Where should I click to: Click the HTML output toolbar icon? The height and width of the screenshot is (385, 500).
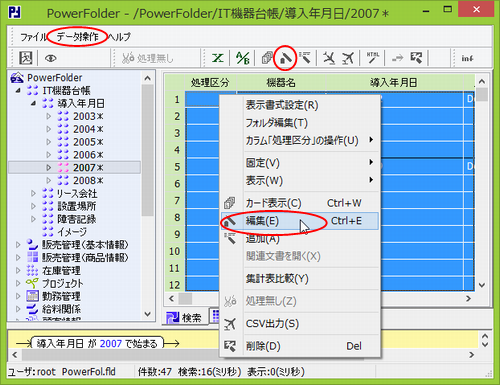(x=373, y=58)
